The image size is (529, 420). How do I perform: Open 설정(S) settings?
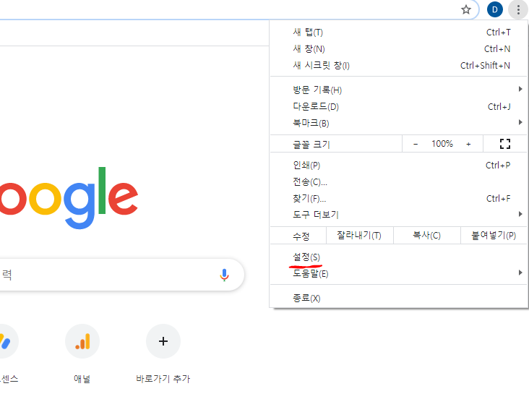tap(398, 257)
